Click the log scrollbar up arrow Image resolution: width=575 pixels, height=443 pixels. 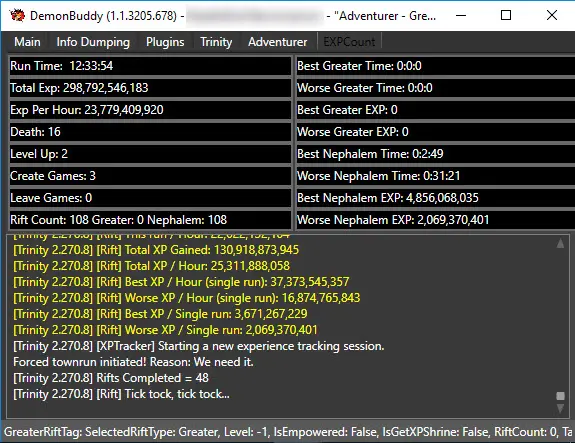pos(560,244)
